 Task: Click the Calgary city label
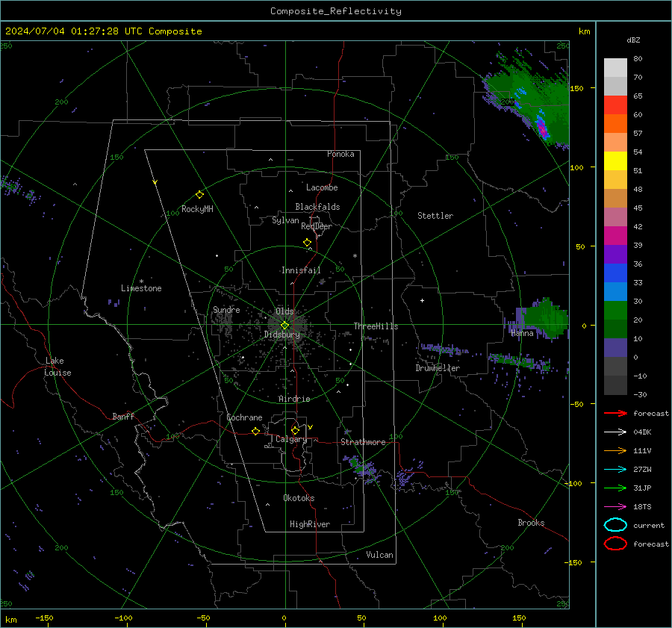(x=291, y=439)
